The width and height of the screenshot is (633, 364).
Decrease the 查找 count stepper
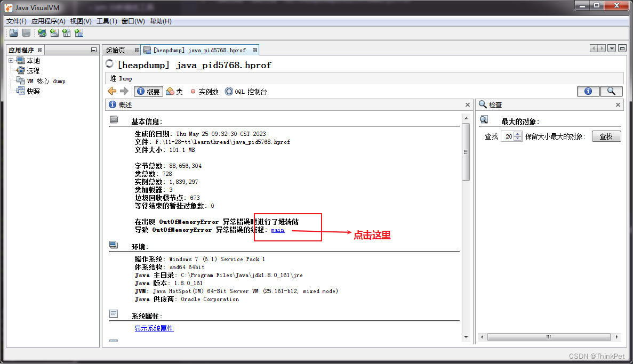pyautogui.click(x=517, y=139)
